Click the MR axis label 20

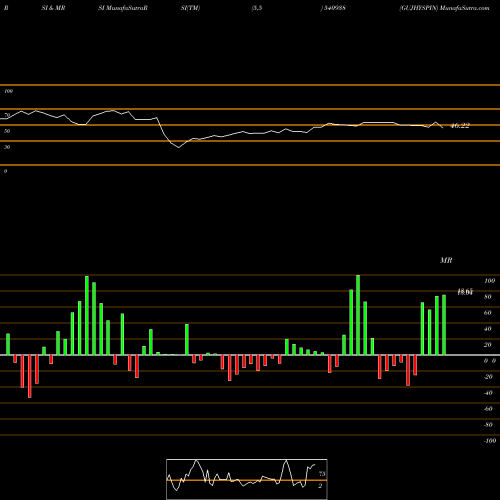(x=488, y=345)
